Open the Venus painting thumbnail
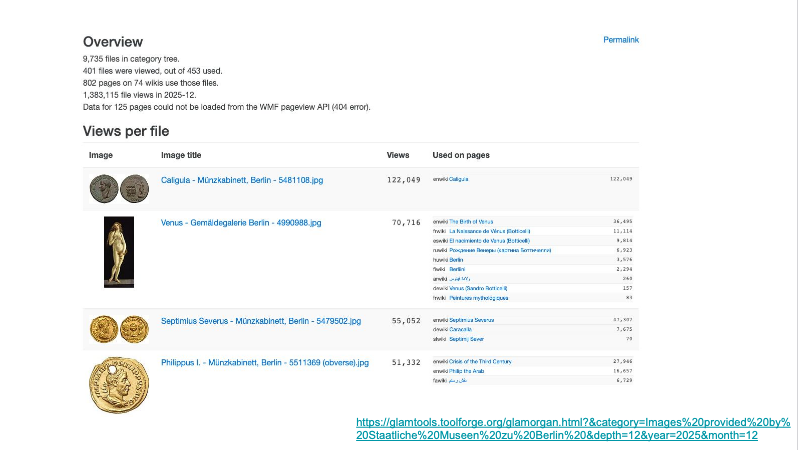The width and height of the screenshot is (798, 450). tap(119, 251)
